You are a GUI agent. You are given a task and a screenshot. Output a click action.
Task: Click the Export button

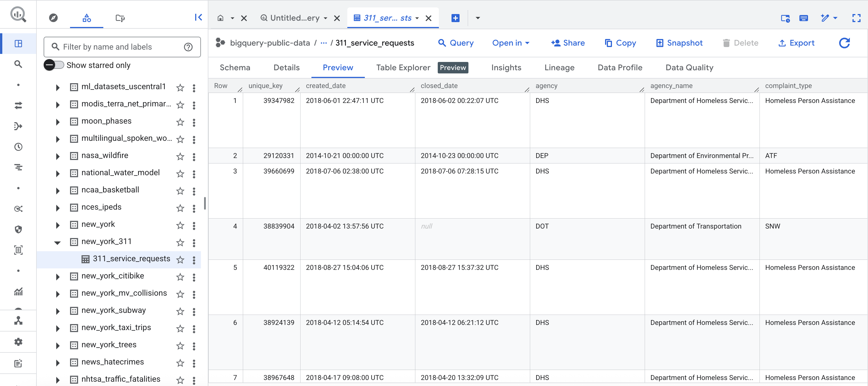pos(796,43)
